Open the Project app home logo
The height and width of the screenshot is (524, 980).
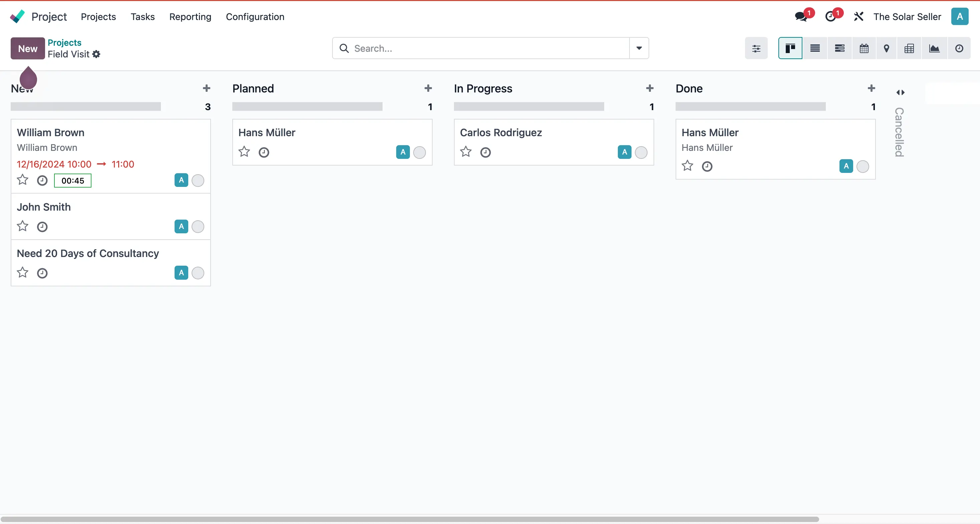click(x=17, y=16)
